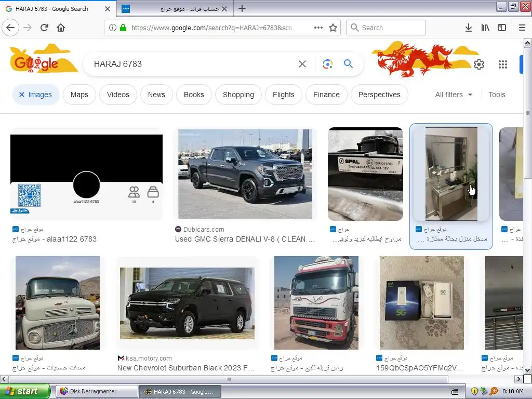Click the 8:10 AM system clock
532x399 pixels.
click(513, 391)
